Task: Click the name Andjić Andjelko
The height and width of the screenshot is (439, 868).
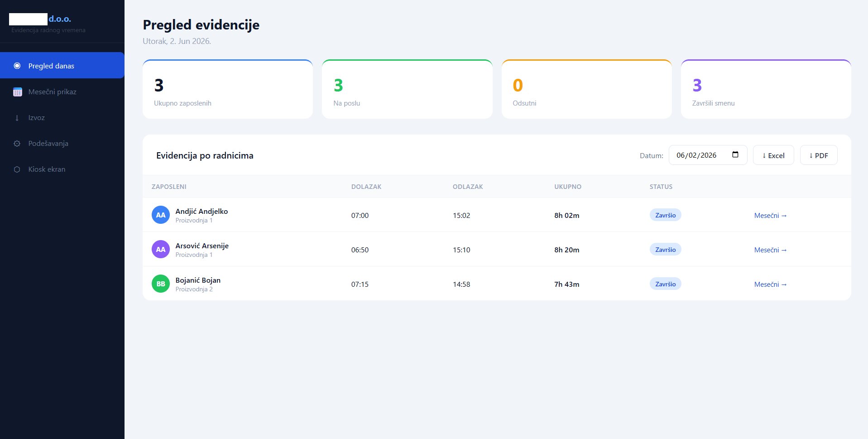Action: [201, 211]
